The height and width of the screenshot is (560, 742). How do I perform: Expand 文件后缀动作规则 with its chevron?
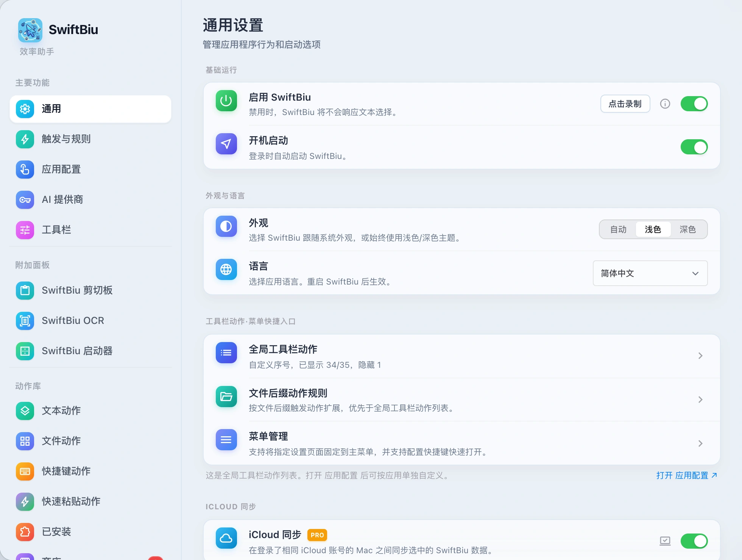pos(700,400)
